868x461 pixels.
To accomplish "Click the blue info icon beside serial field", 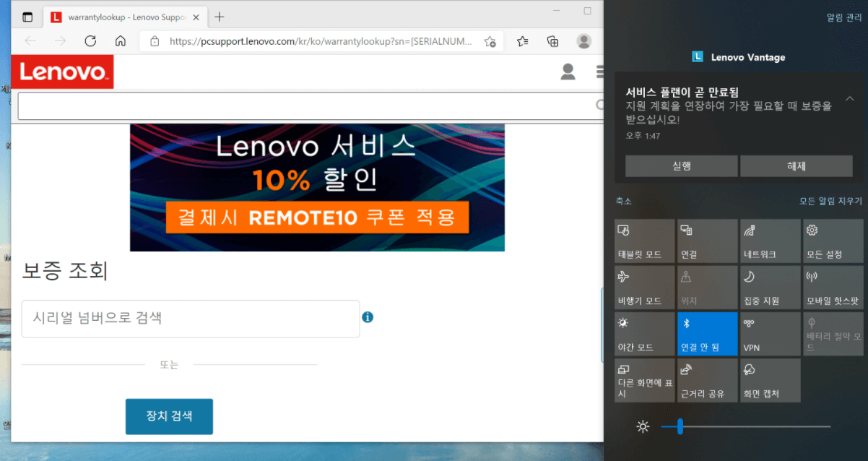I will (368, 317).
